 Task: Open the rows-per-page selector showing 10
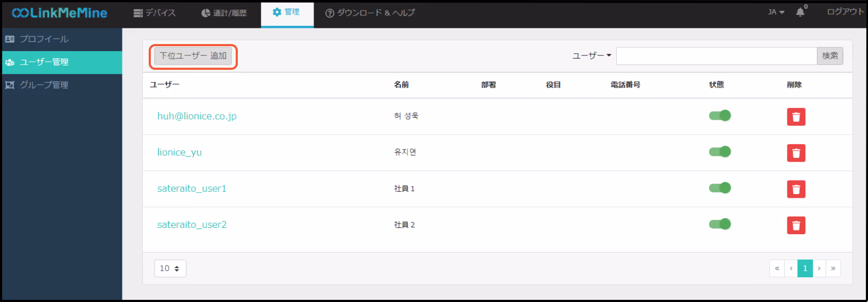point(170,268)
